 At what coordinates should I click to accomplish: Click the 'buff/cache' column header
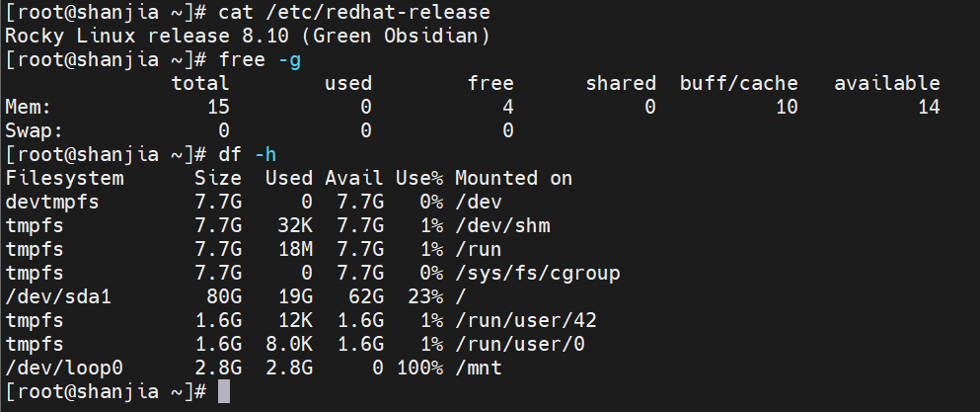[738, 84]
